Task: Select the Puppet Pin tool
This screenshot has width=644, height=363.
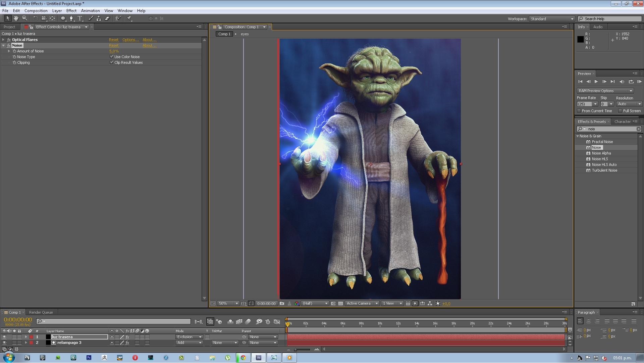Action: pos(129,18)
